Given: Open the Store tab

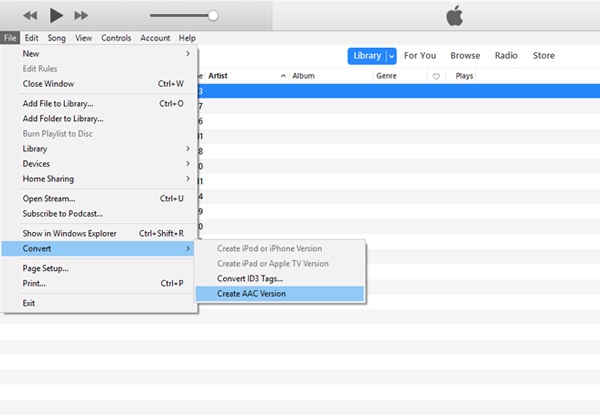Looking at the screenshot, I should 544,55.
